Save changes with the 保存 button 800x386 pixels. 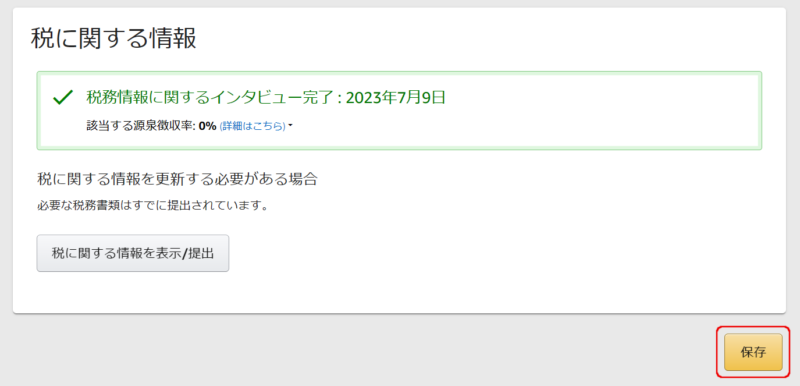point(753,352)
